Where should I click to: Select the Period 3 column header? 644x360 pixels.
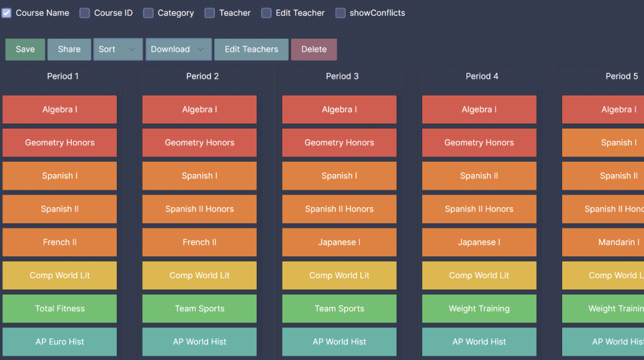pyautogui.click(x=342, y=76)
